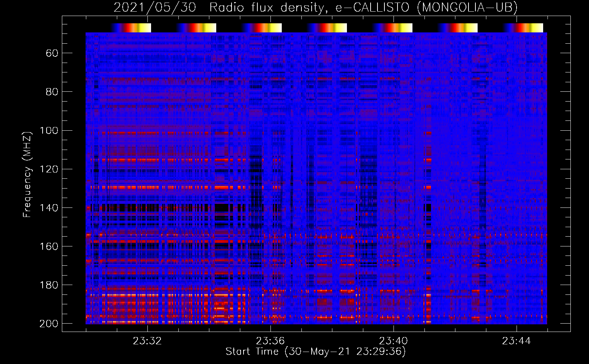Click the 'Start Time (30-May-21 23:29:36)' label

click(316, 352)
